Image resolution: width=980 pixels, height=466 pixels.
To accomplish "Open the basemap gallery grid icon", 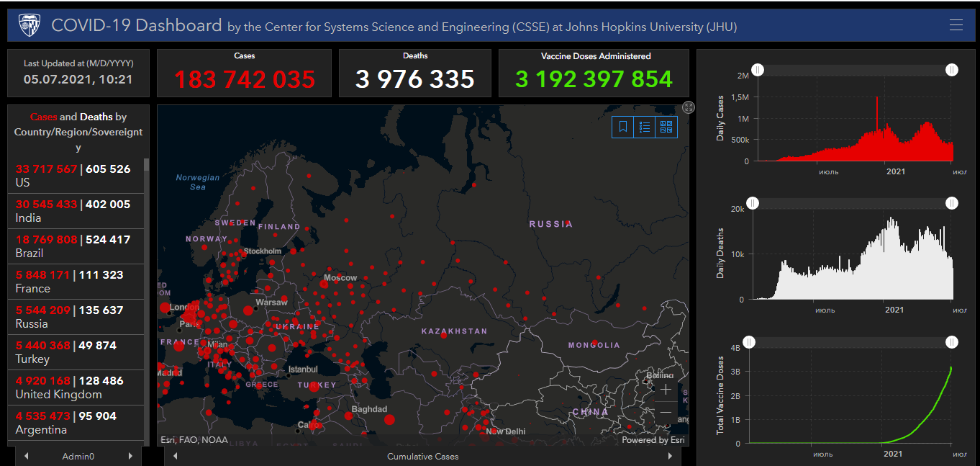I will tap(666, 127).
